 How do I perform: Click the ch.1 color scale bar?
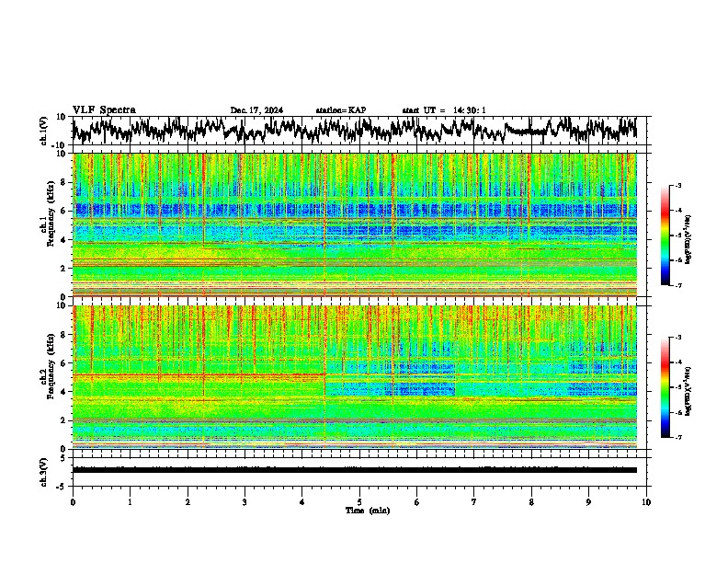(x=665, y=236)
